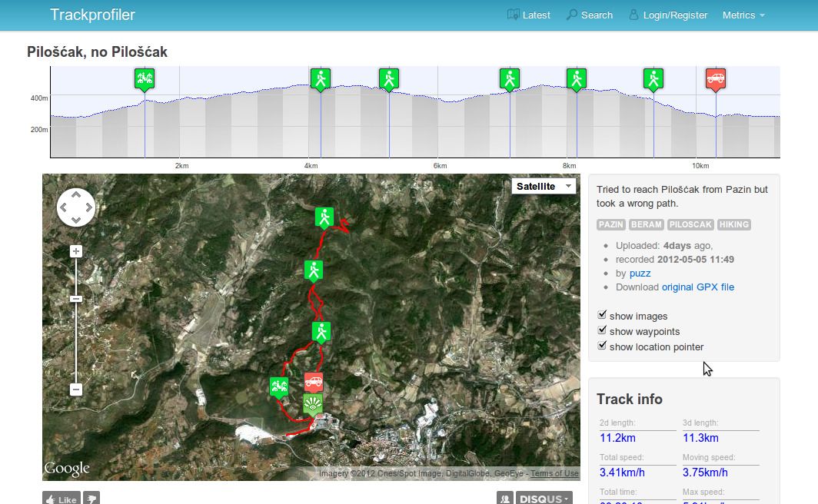The width and height of the screenshot is (818, 504).
Task: Open the Satellite map type dropdown
Action: point(544,186)
